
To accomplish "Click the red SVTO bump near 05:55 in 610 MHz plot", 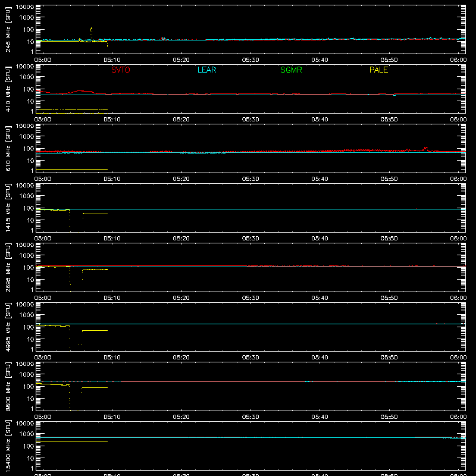I will pyautogui.click(x=425, y=148).
